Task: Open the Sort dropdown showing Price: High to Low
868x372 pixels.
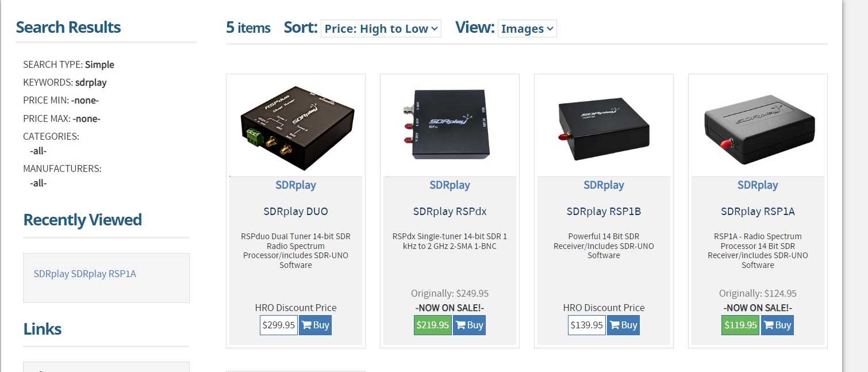Action: 381,28
